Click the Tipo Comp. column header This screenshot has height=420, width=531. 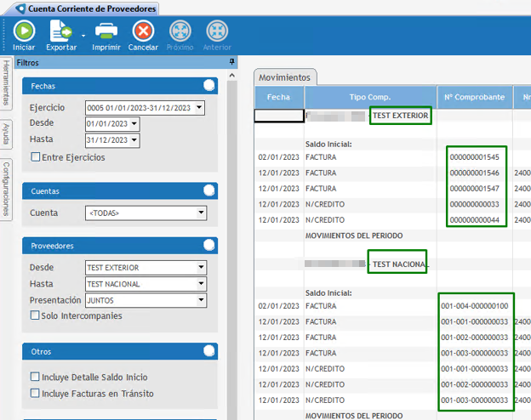(370, 98)
